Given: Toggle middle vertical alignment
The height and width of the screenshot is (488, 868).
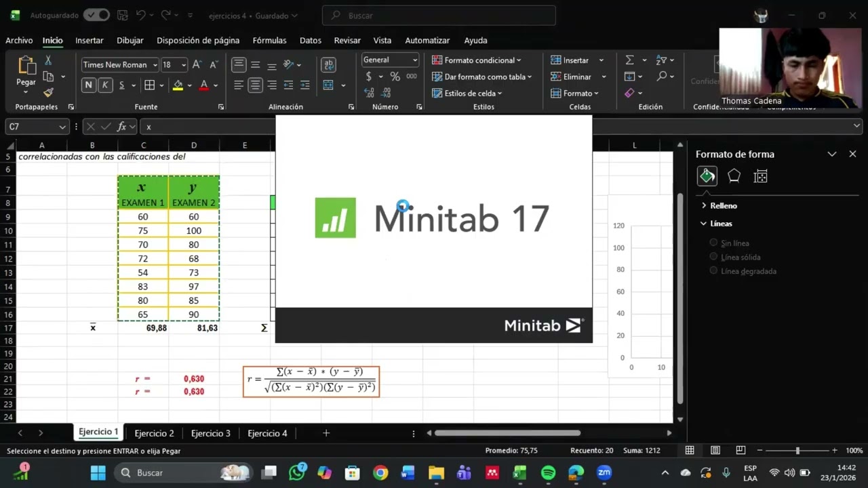Looking at the screenshot, I should pos(255,64).
